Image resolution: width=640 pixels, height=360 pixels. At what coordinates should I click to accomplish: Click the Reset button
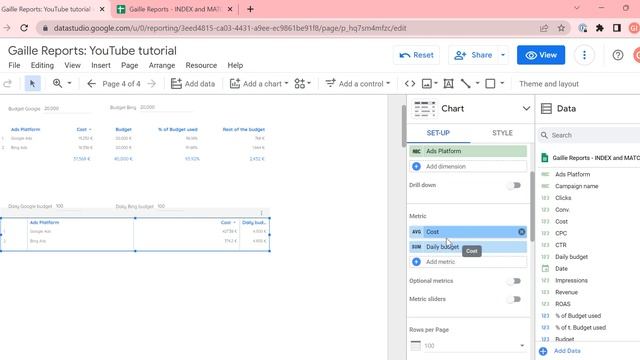pos(416,55)
